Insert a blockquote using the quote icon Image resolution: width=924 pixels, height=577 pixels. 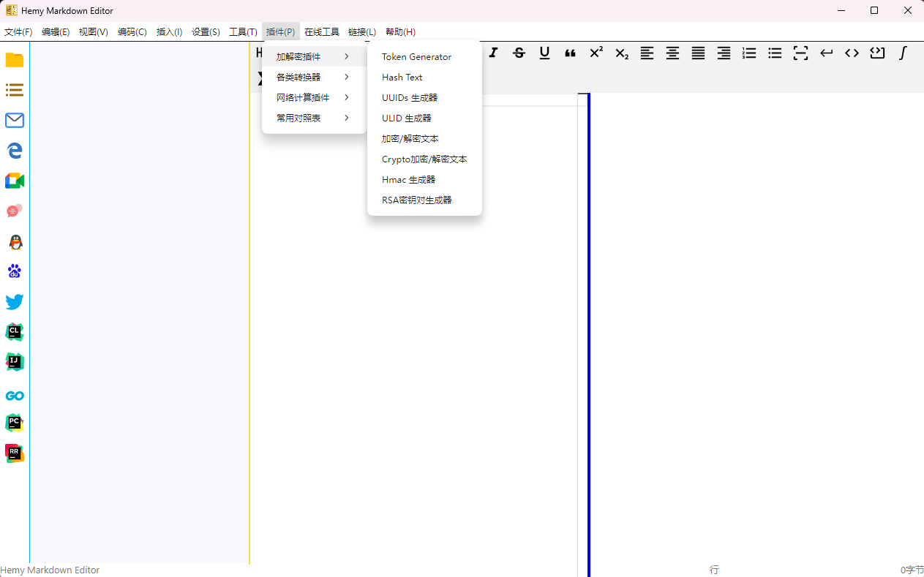(570, 53)
